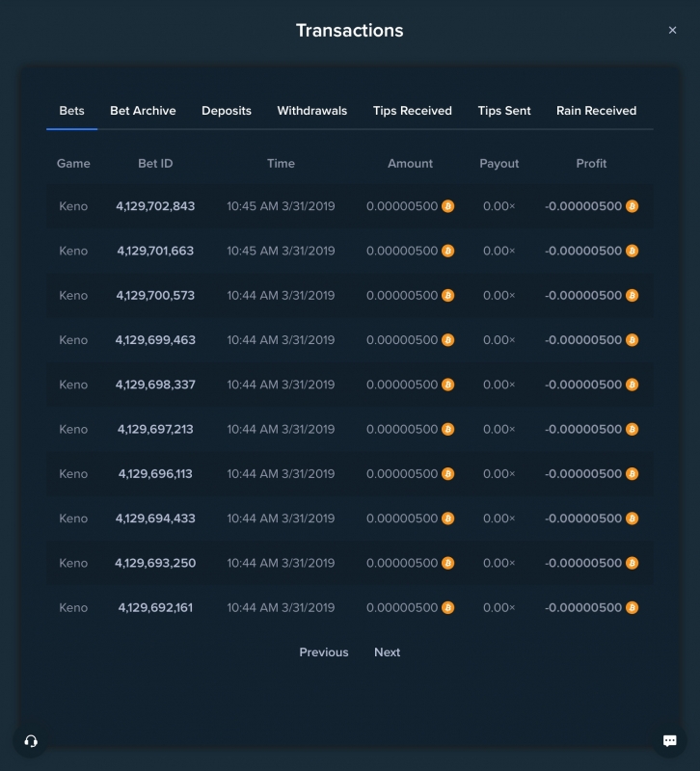
Task: Open the Deposits tab
Action: (x=227, y=111)
